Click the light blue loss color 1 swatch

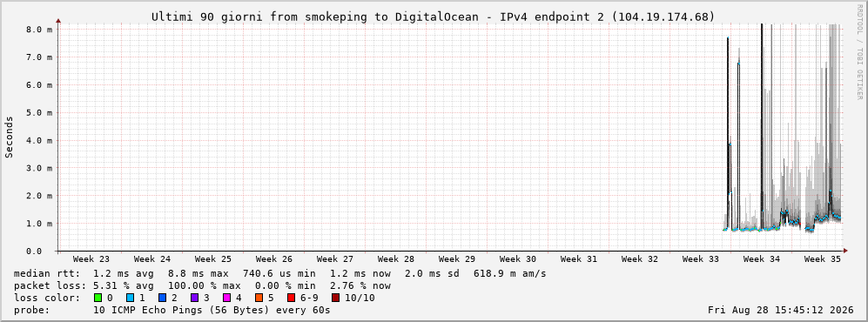coord(130,298)
